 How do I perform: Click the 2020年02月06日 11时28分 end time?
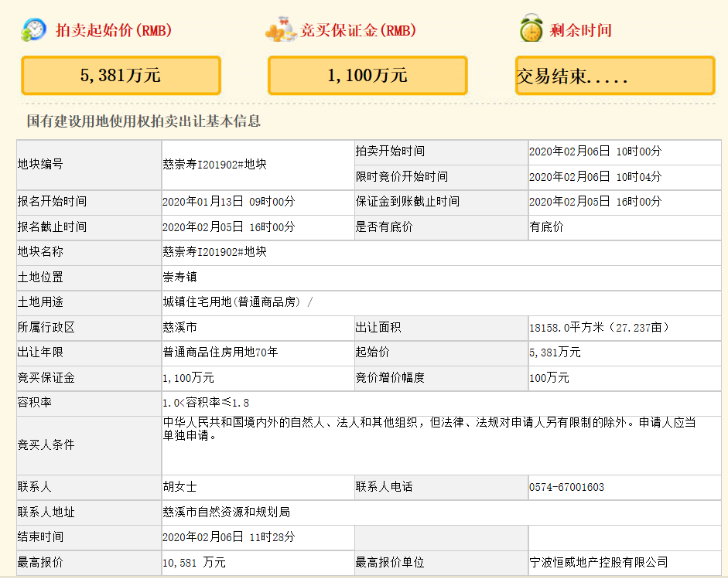[228, 537]
